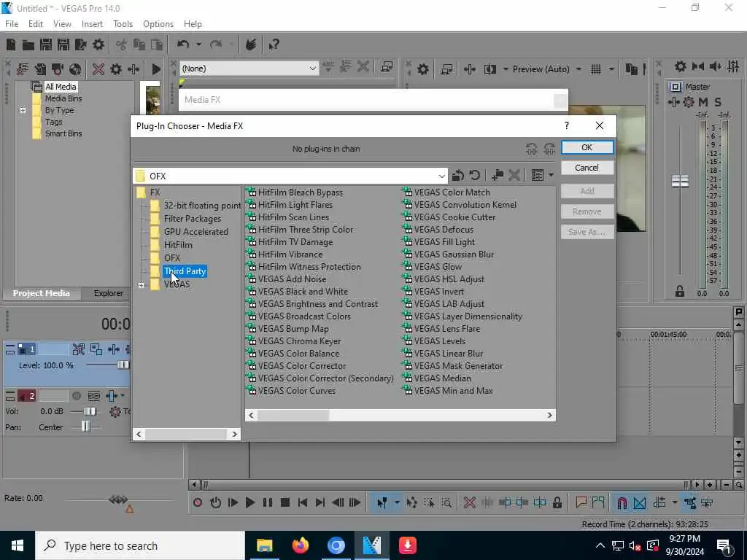Open the overlays grid dropdown arrow
This screenshot has height=560, width=747.
(611, 69)
